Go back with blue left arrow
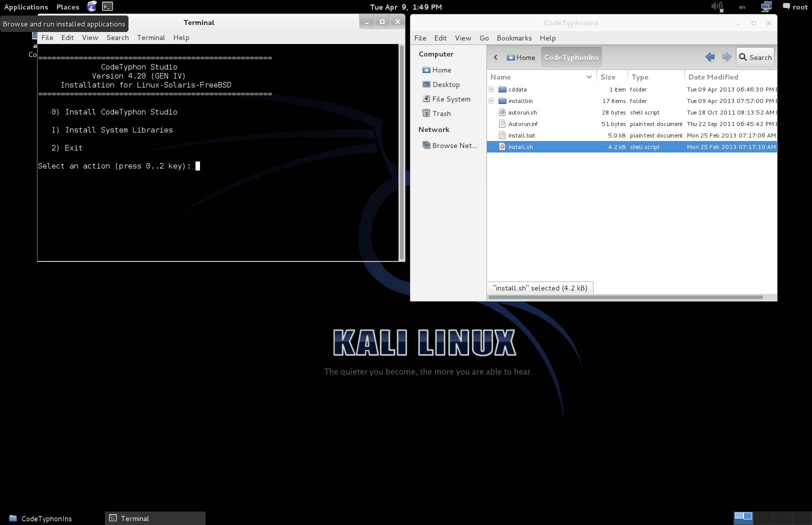Viewport: 812px width, 525px height. [x=710, y=57]
